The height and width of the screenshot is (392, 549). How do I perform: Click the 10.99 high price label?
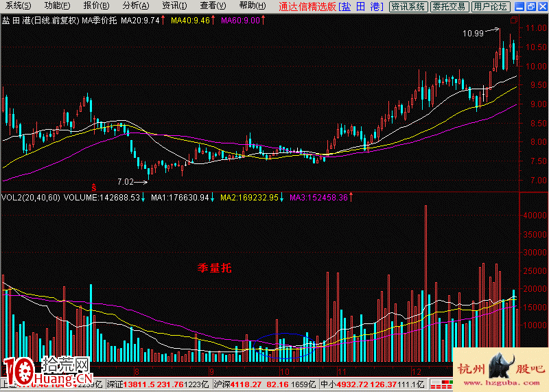[473, 34]
